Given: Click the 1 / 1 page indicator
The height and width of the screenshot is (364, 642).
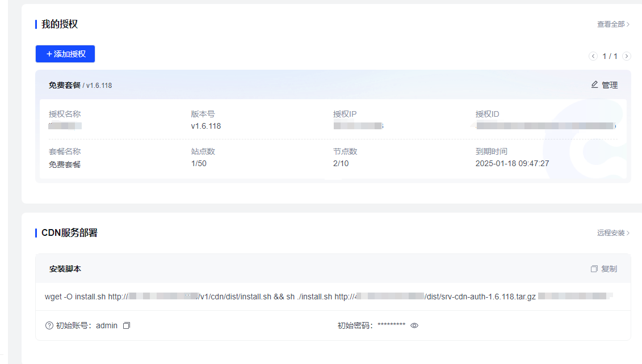Looking at the screenshot, I should [610, 56].
